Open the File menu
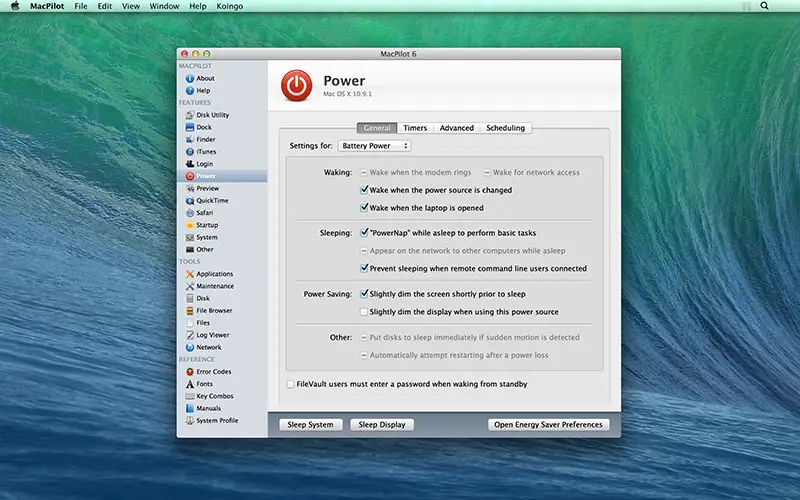Viewport: 800px width, 500px height. point(81,6)
